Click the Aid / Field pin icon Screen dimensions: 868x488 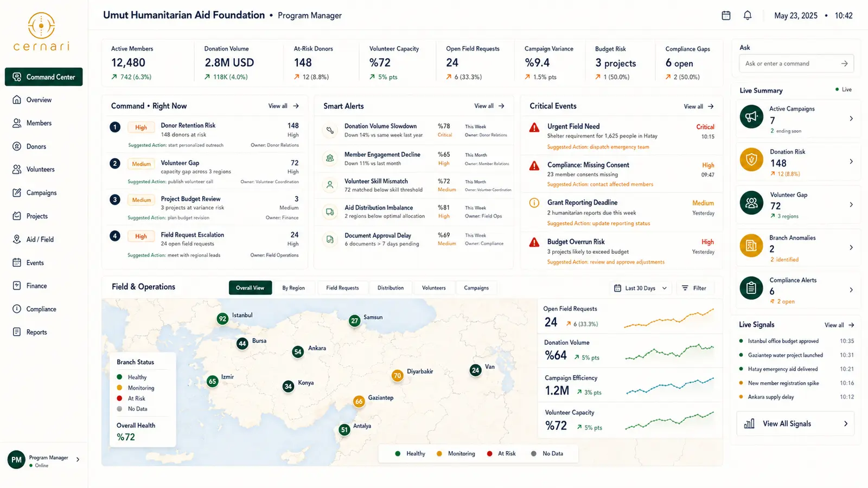(x=17, y=239)
